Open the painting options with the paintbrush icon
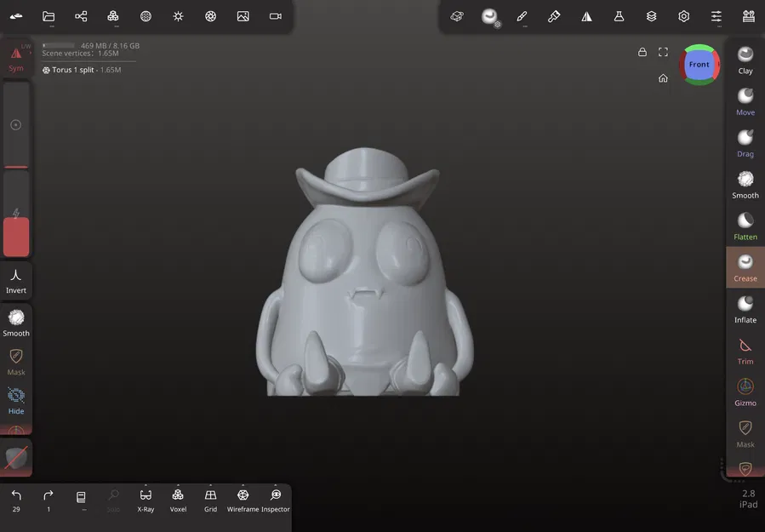 [x=522, y=15]
